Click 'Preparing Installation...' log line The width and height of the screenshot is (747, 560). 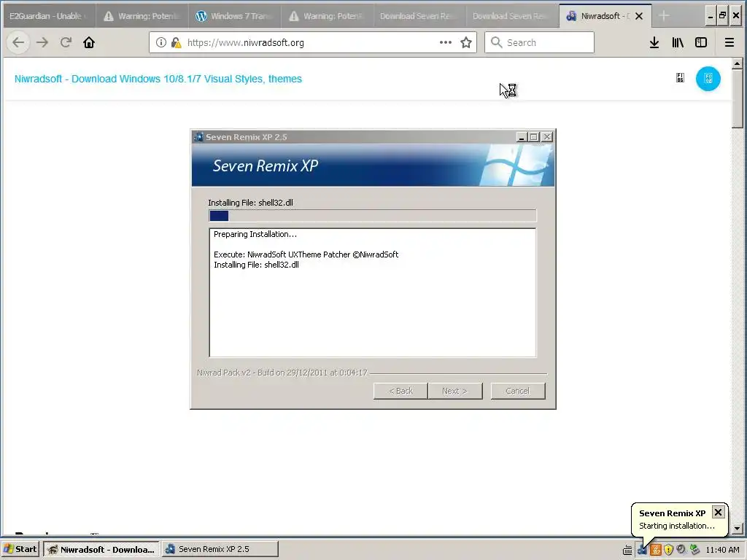point(255,234)
